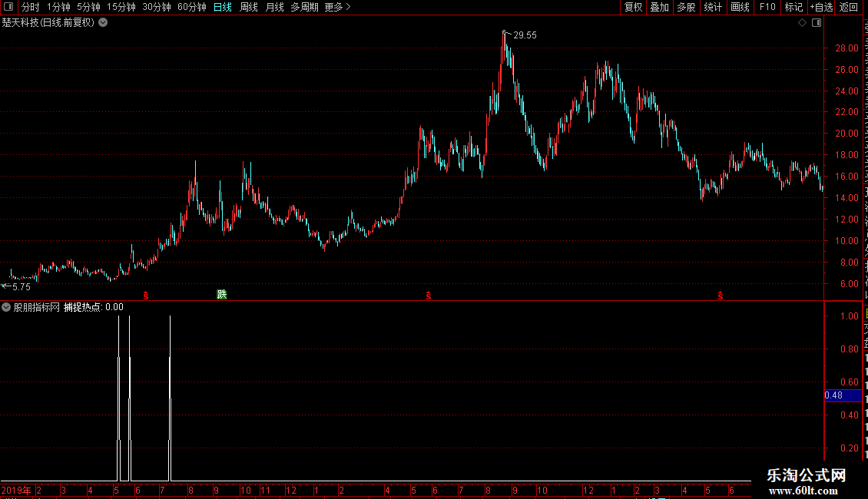Click the green 跌 marker below the chart

click(x=221, y=294)
